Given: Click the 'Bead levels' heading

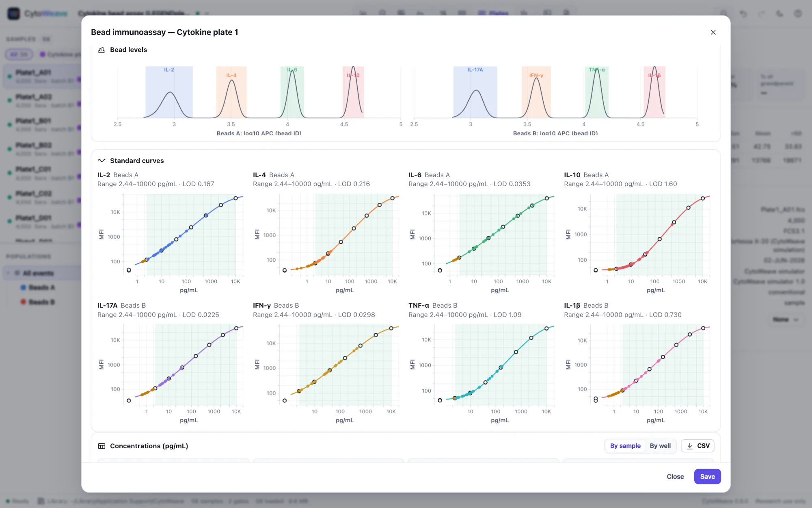Looking at the screenshot, I should tap(128, 50).
